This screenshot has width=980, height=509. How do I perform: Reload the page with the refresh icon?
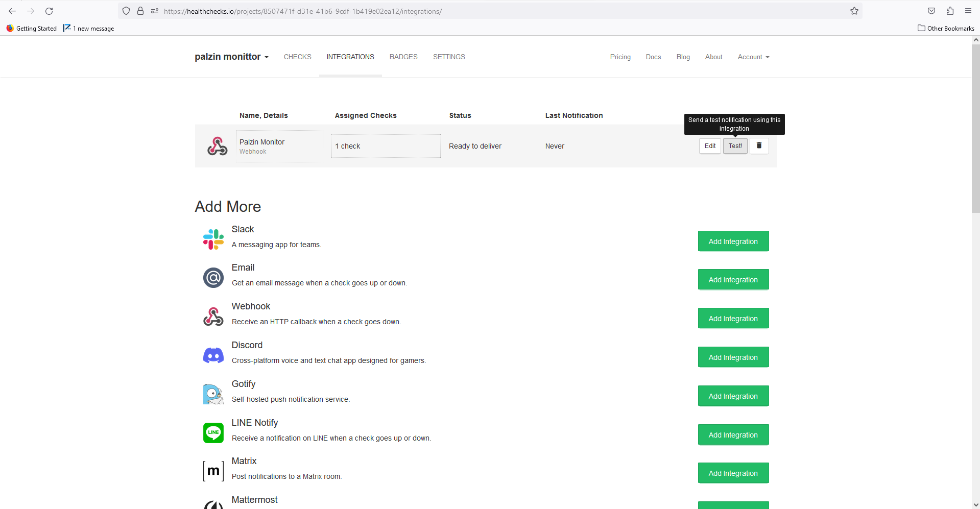coord(49,11)
